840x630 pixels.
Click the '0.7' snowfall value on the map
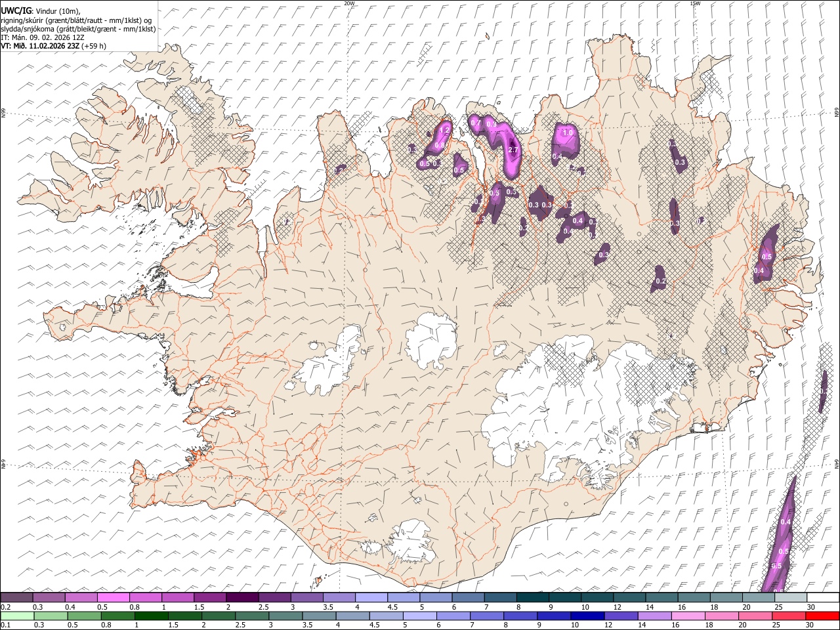coord(476,123)
